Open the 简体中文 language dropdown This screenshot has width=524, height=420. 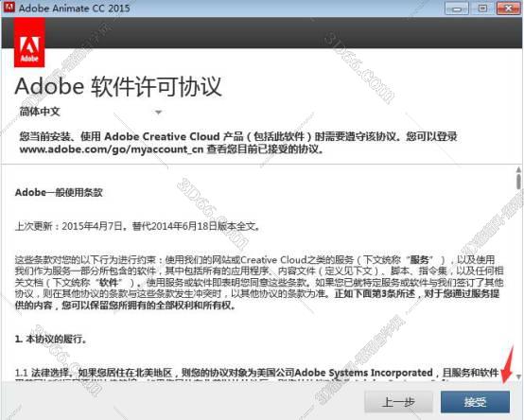[x=90, y=112]
